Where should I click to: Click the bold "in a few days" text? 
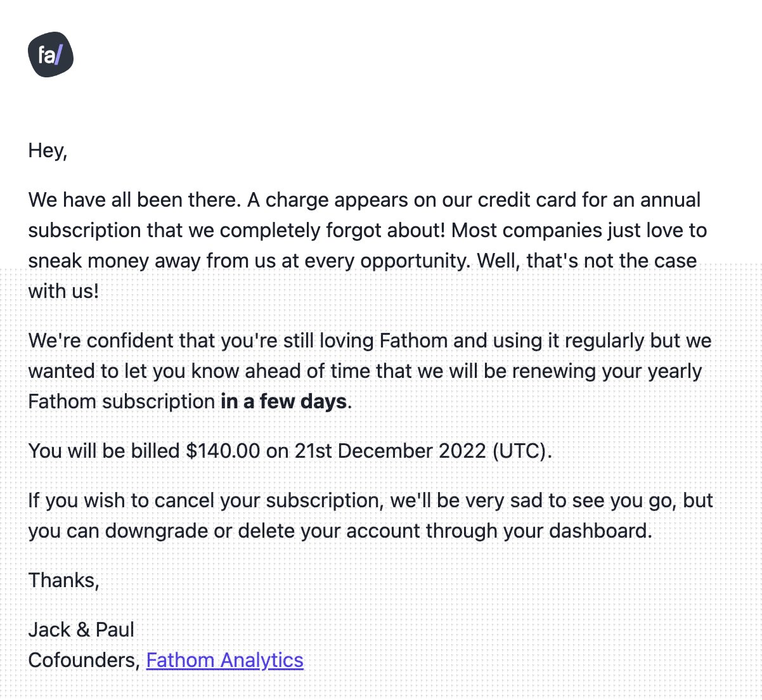point(283,401)
